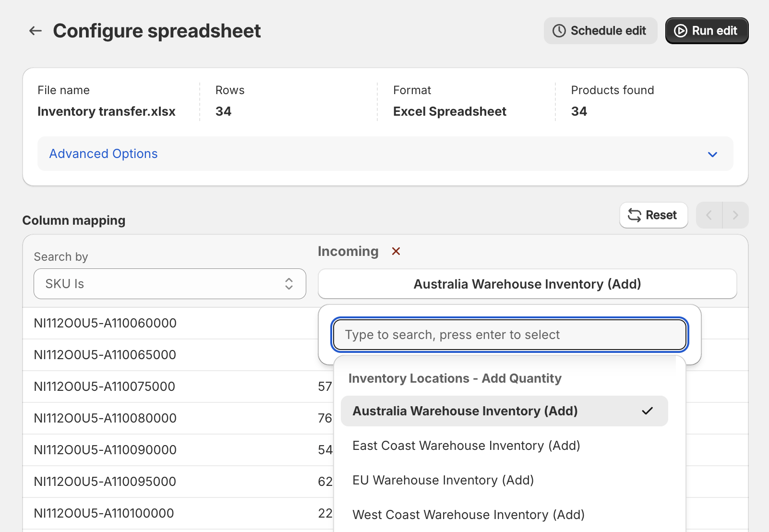Image resolution: width=769 pixels, height=532 pixels.
Task: Reset the column mapping
Action: (653, 215)
